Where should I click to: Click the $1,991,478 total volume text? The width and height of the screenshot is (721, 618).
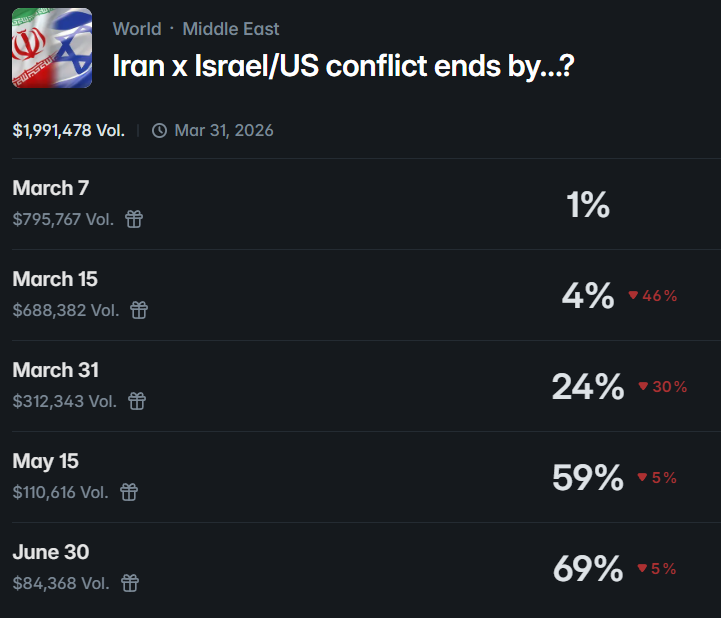pos(68,131)
